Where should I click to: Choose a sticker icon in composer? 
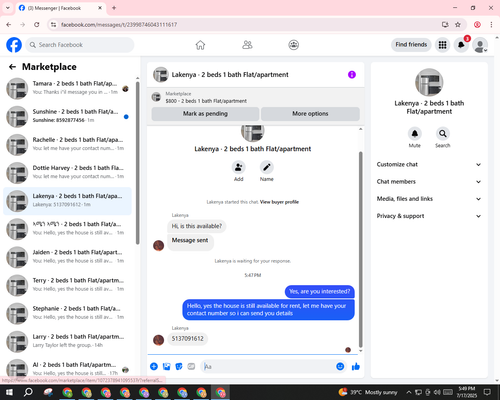[x=179, y=367]
